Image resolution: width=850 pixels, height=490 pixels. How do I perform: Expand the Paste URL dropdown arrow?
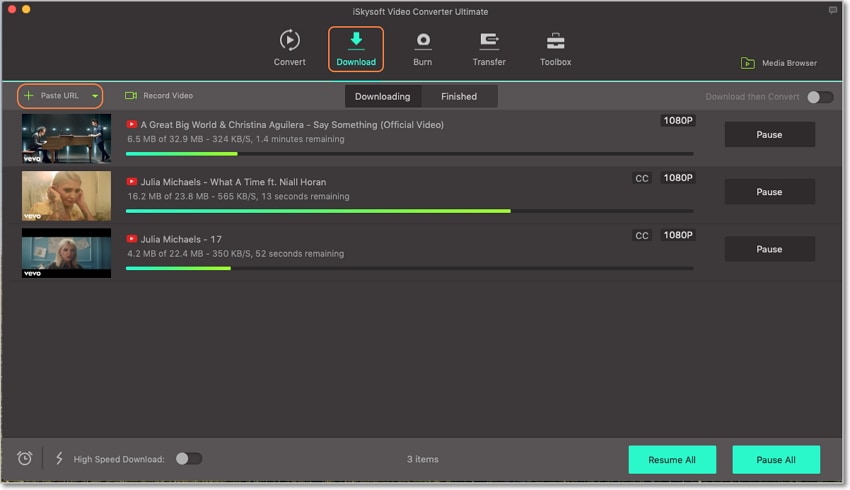[x=95, y=96]
